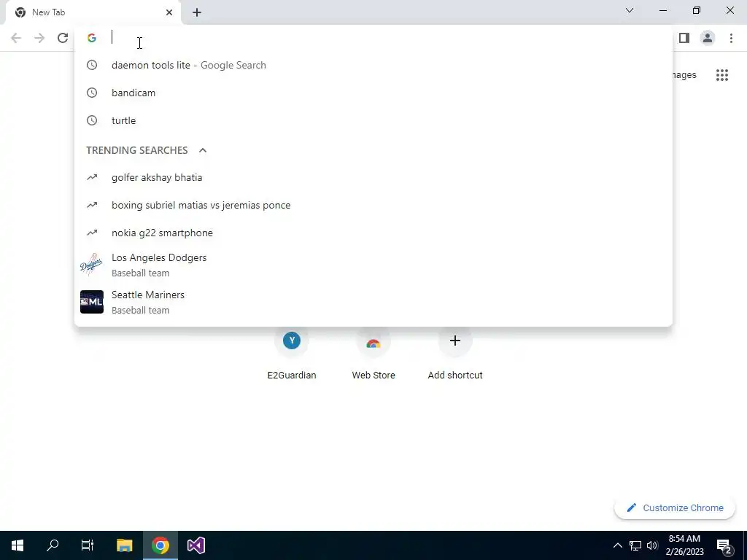The height and width of the screenshot is (560, 747).
Task: Open the profile avatar icon
Action: [x=708, y=38]
